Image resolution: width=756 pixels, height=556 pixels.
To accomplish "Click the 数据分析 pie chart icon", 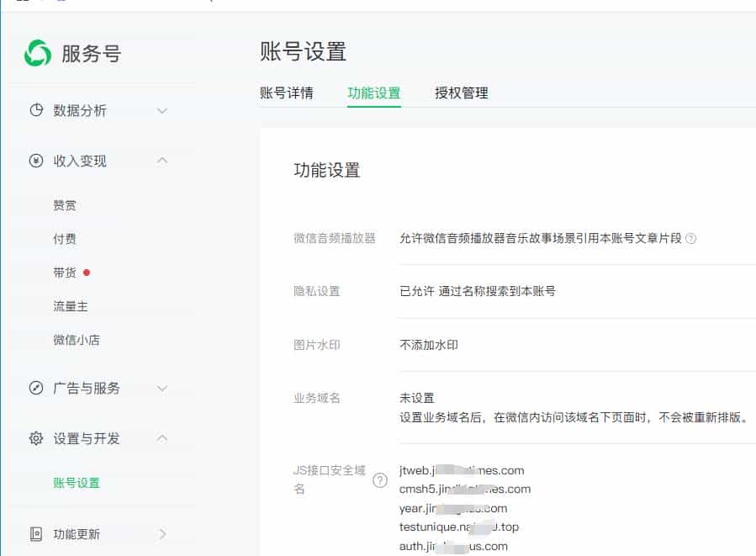I will tap(36, 110).
